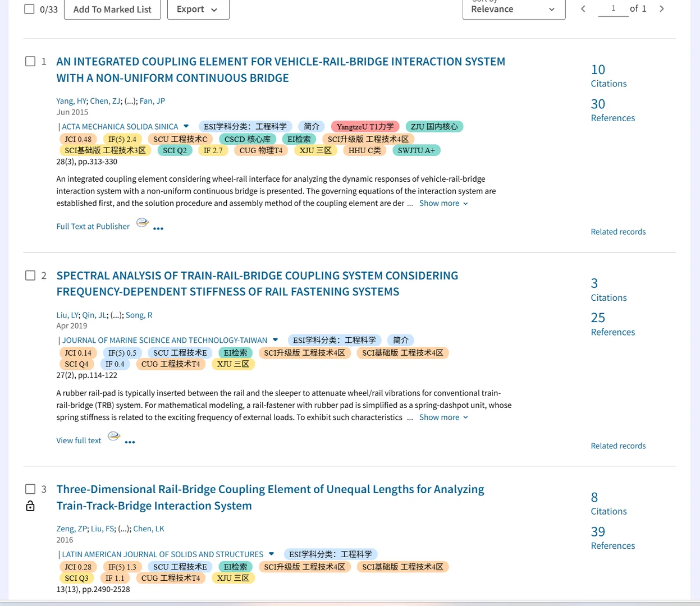
Task: Expand hidden authors (...) on record 2
Action: pos(116,315)
